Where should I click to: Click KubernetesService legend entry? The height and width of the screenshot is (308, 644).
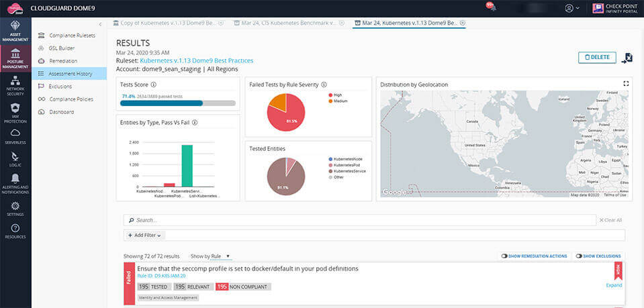coord(347,171)
